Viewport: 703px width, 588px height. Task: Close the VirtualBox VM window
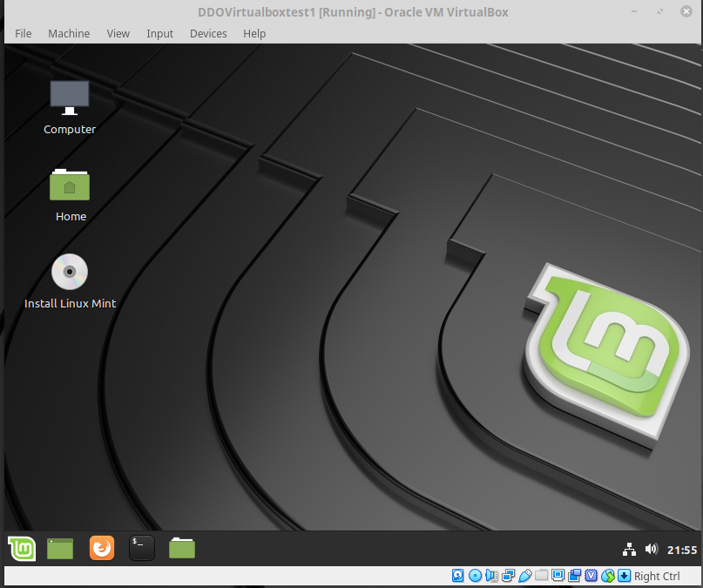click(686, 11)
